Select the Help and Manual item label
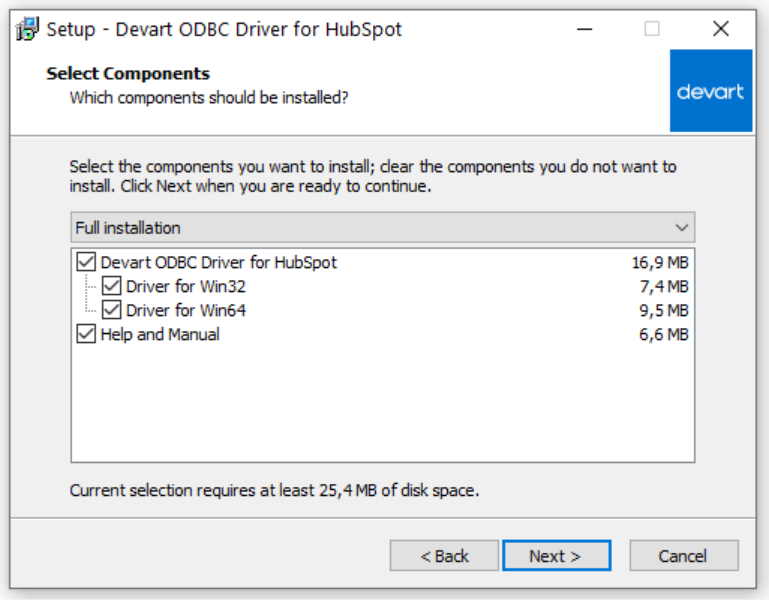769x600 pixels. pyautogui.click(x=160, y=335)
